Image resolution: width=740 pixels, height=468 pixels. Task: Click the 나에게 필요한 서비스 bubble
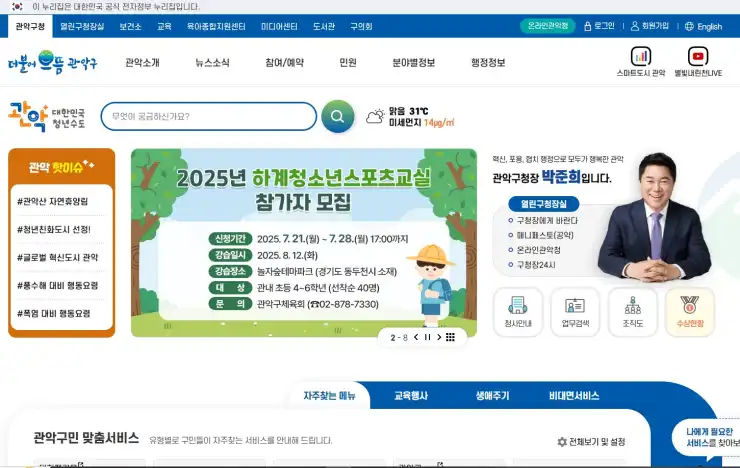pyautogui.click(x=706, y=437)
